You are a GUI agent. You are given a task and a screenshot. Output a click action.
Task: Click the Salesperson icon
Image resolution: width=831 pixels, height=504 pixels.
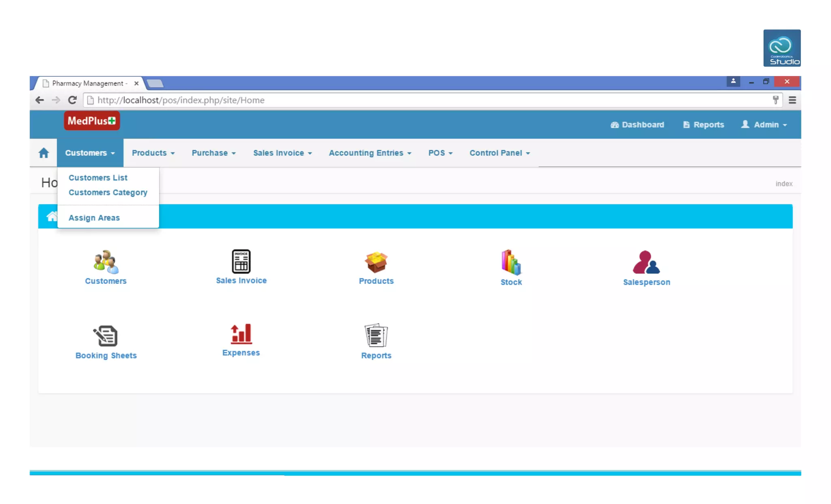646,262
